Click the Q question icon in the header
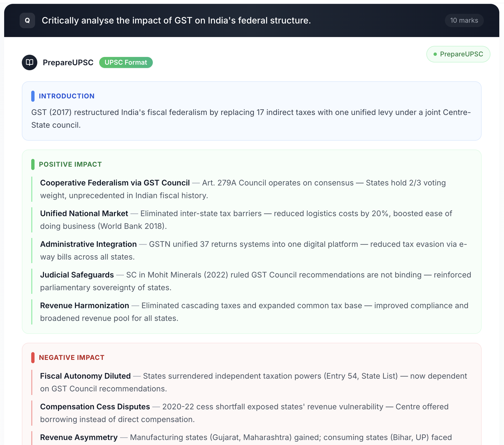 27,20
